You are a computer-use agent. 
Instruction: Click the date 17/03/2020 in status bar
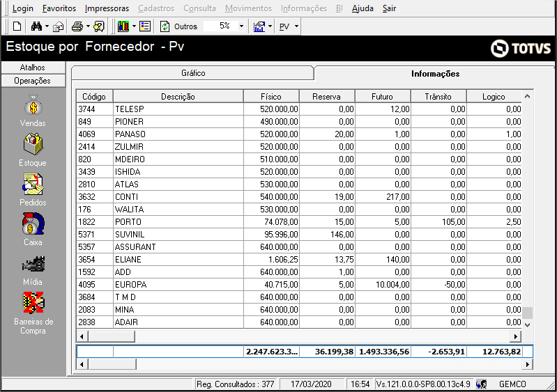tap(311, 384)
